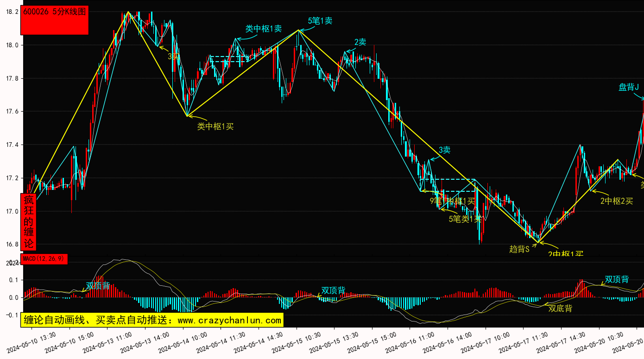Image resolution: width=644 pixels, height=359 pixels.
Task: Select the '盘背J' label at right edge
Action: point(629,87)
